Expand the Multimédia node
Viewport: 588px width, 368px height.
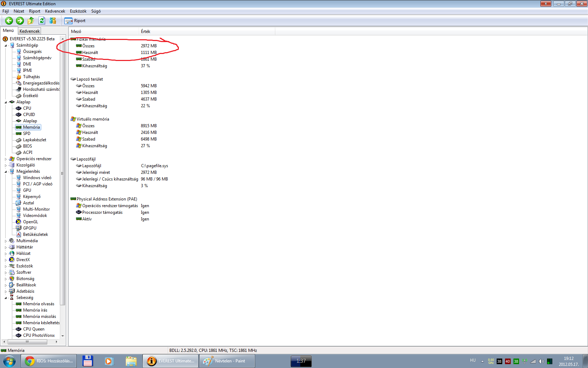pos(6,241)
